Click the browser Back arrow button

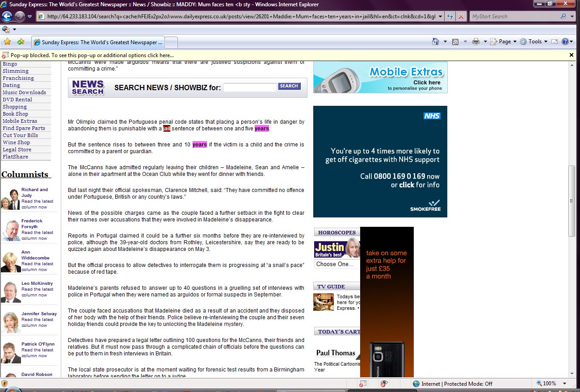pyautogui.click(x=7, y=17)
